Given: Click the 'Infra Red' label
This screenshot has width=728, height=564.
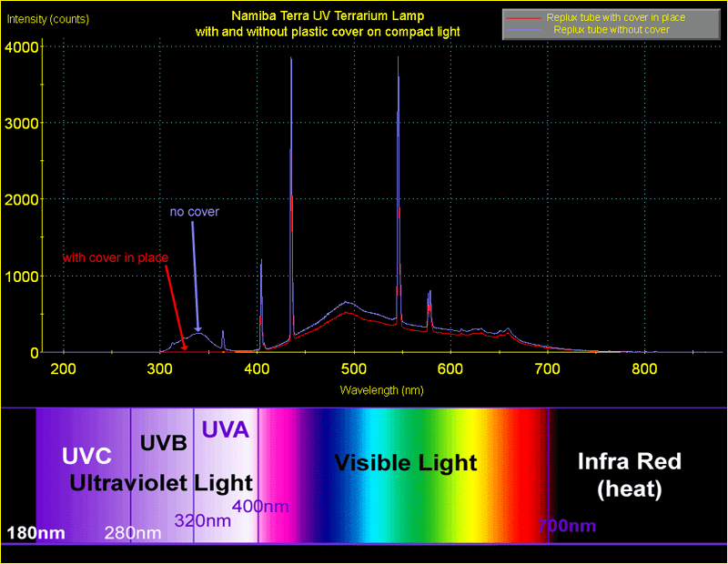Looking at the screenshot, I should point(630,461).
